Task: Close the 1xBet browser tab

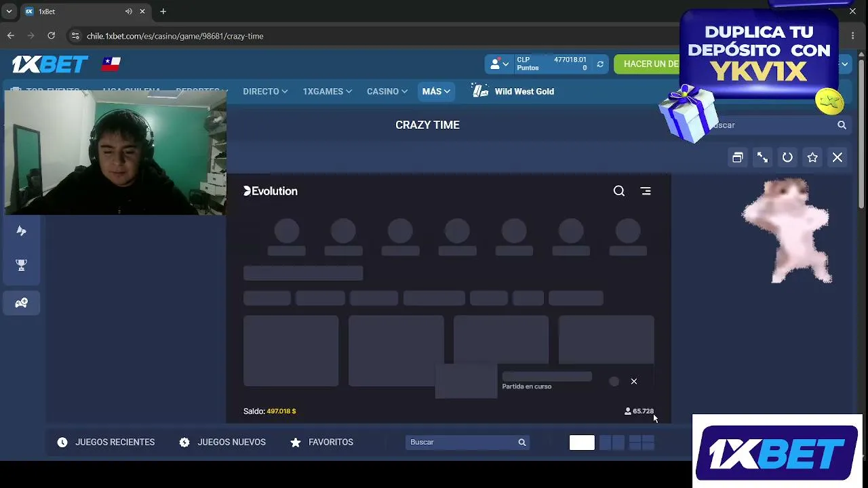Action: (x=142, y=12)
